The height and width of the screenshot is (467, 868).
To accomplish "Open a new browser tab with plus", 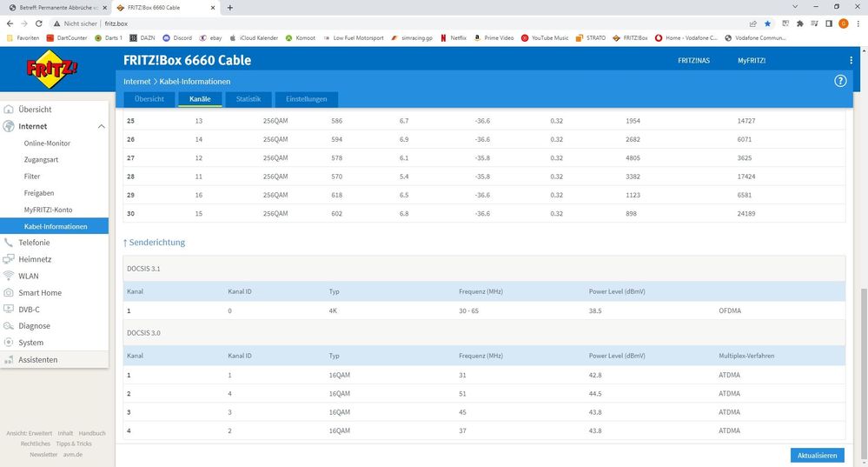I will coord(229,8).
